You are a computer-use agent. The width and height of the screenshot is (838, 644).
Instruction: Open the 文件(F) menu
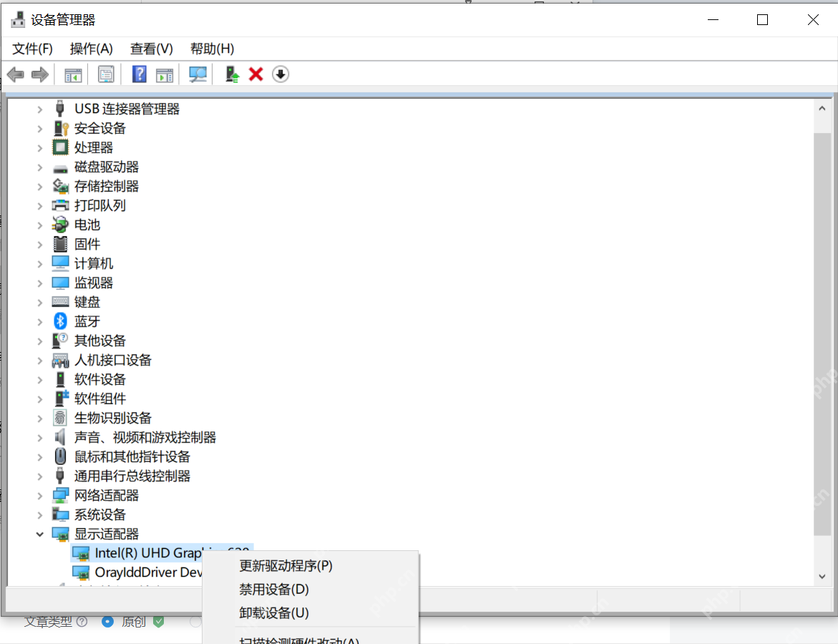click(32, 49)
